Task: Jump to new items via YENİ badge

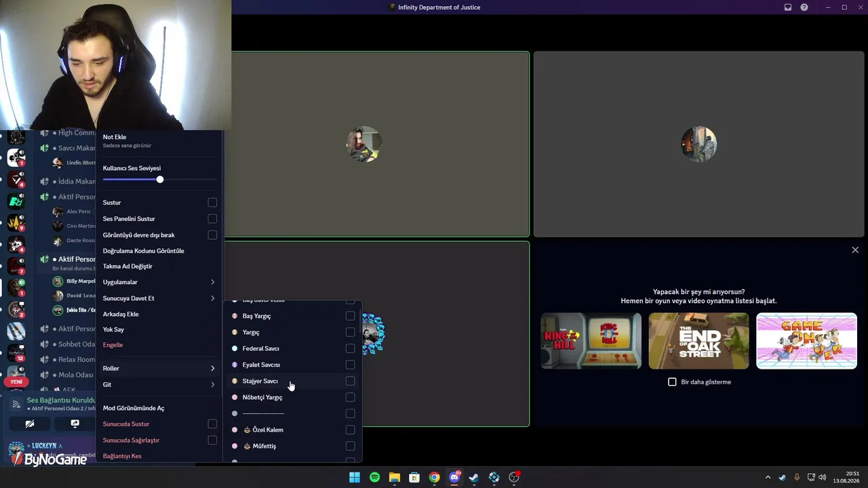Action: click(x=16, y=382)
